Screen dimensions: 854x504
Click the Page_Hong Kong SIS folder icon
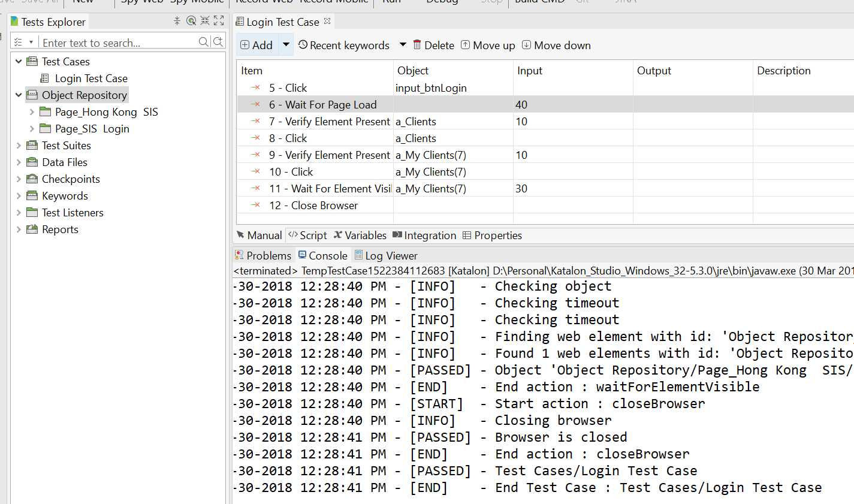pyautogui.click(x=45, y=111)
